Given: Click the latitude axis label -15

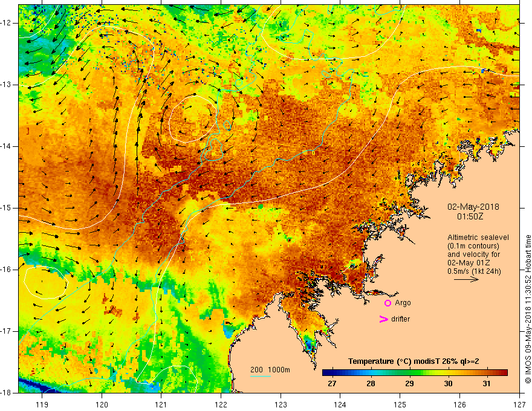Looking at the screenshot, I should (x=7, y=208).
